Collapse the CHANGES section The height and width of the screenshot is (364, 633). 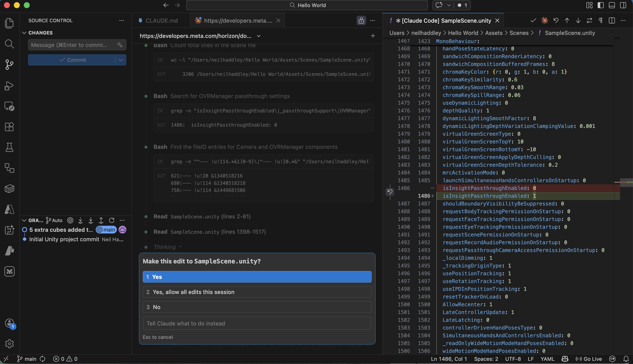pyautogui.click(x=24, y=33)
